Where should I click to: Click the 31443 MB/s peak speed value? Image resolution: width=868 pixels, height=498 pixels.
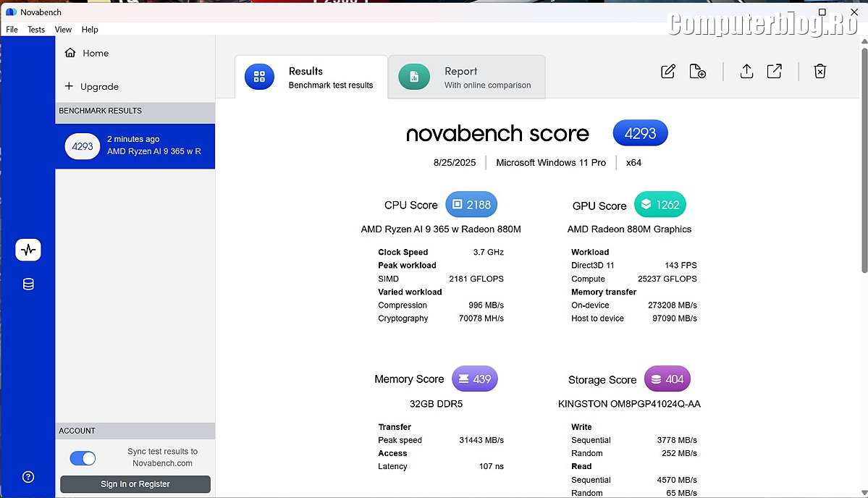point(481,440)
